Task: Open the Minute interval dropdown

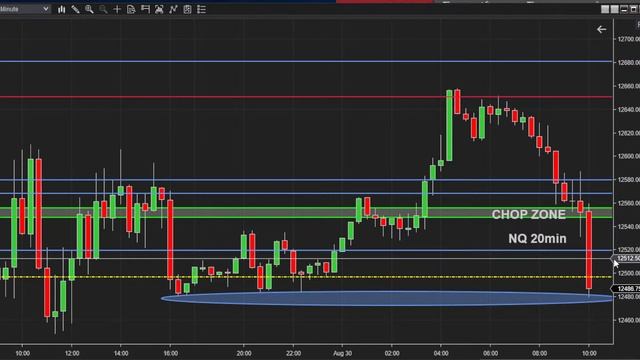Action: [x=24, y=9]
